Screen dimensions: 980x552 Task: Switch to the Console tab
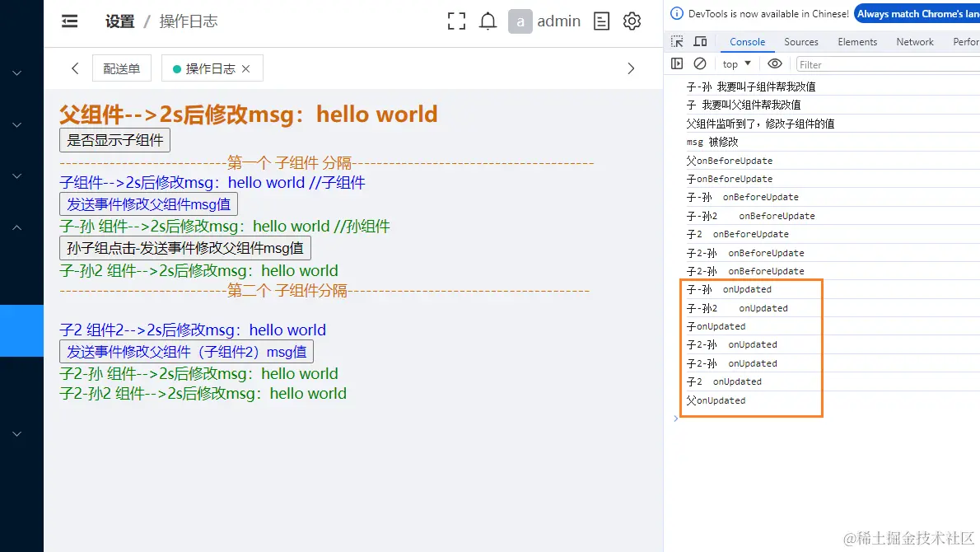(747, 42)
